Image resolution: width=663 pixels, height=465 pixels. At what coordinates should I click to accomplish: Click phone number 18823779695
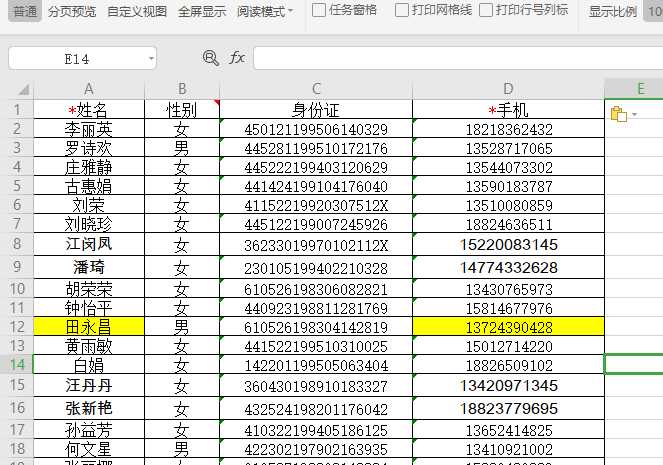508,408
